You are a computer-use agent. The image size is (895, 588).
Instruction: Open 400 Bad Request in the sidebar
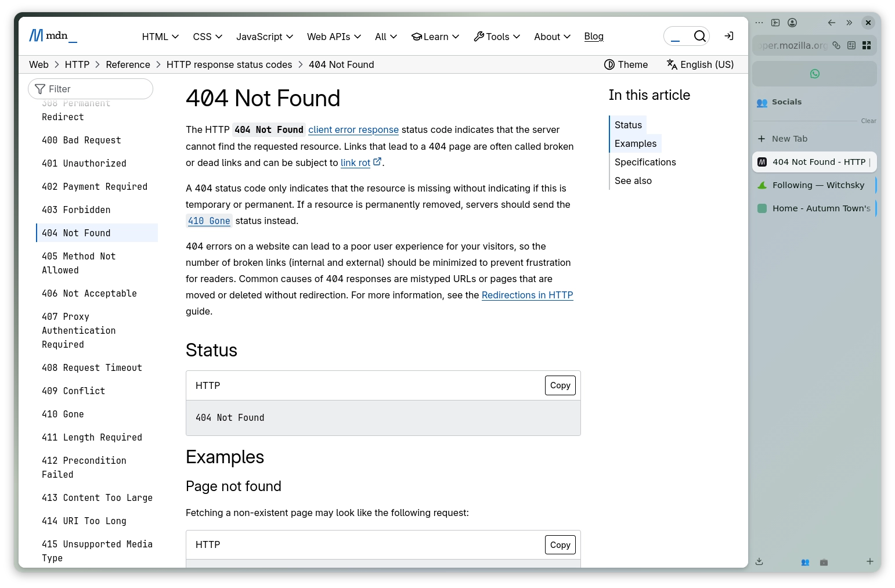tap(82, 140)
